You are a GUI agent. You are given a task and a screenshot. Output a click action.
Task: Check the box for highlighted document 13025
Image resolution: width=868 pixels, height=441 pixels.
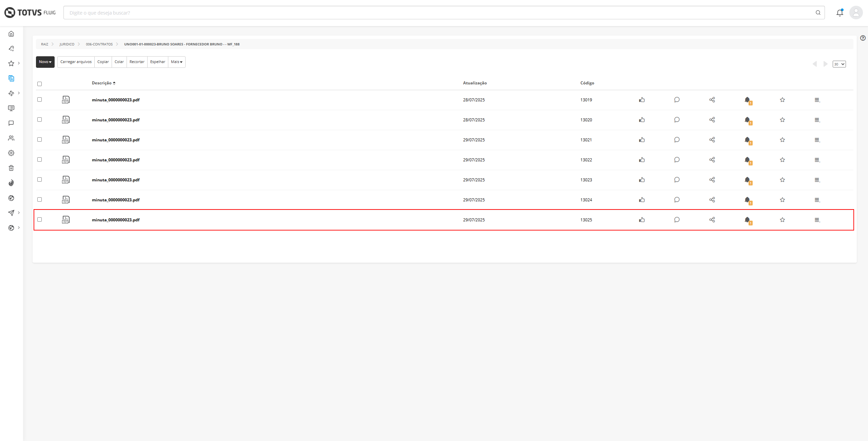(39, 219)
